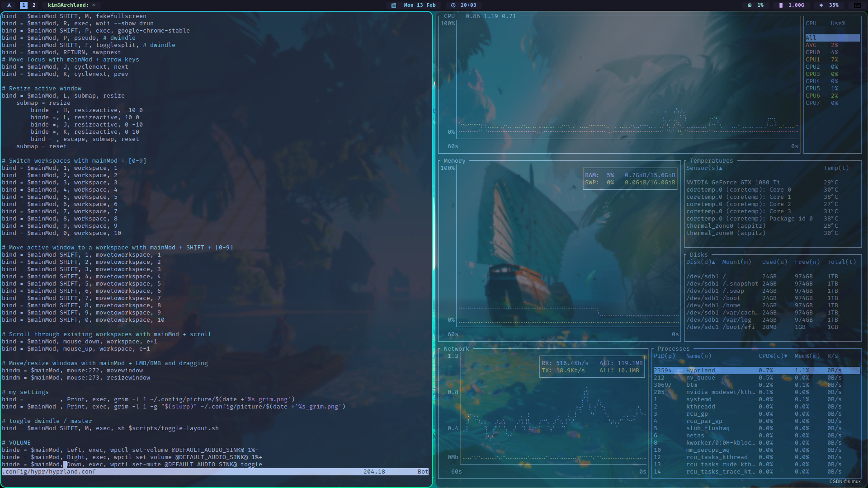The image size is (868, 488).
Task: Click the date Mon 13 Feb
Action: (420, 5)
